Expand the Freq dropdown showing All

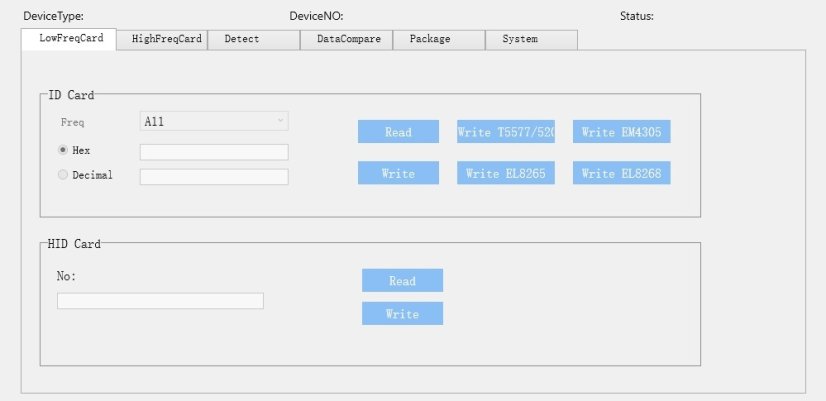coord(214,121)
